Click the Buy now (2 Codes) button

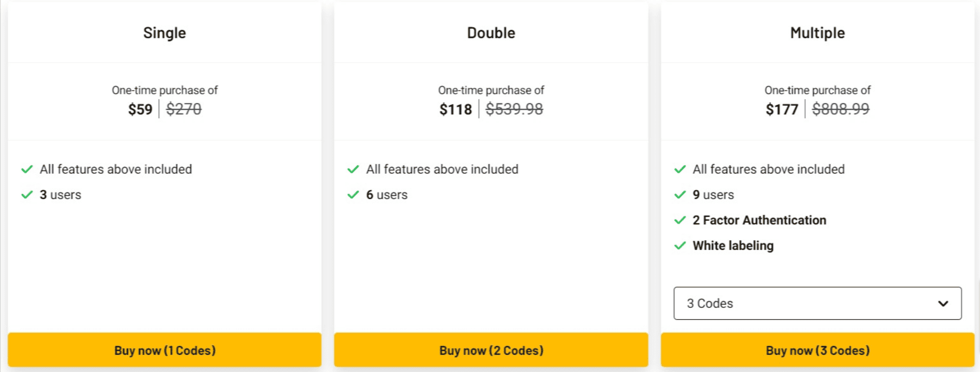(x=491, y=350)
